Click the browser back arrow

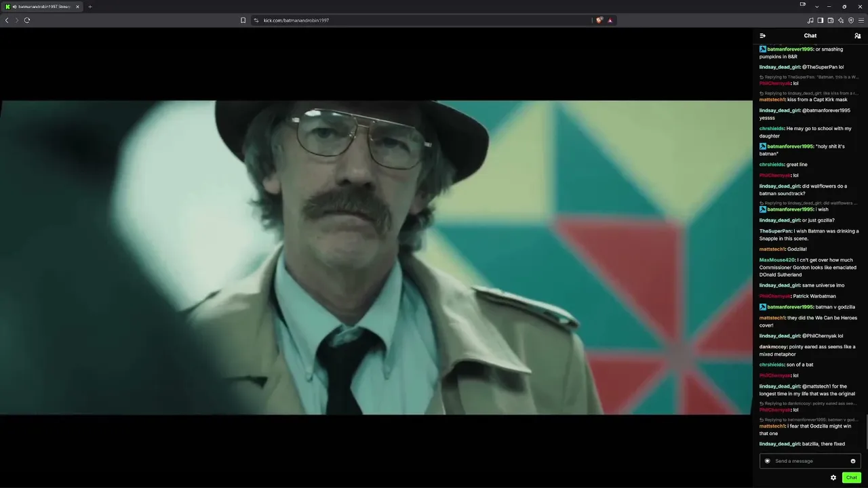tap(7, 20)
